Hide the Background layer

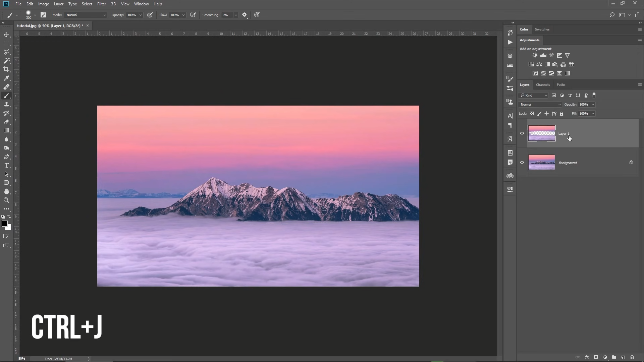[x=522, y=162]
